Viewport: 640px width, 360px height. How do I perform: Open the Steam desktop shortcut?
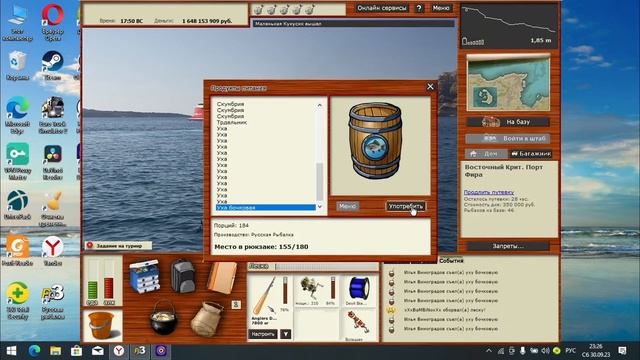[53, 65]
